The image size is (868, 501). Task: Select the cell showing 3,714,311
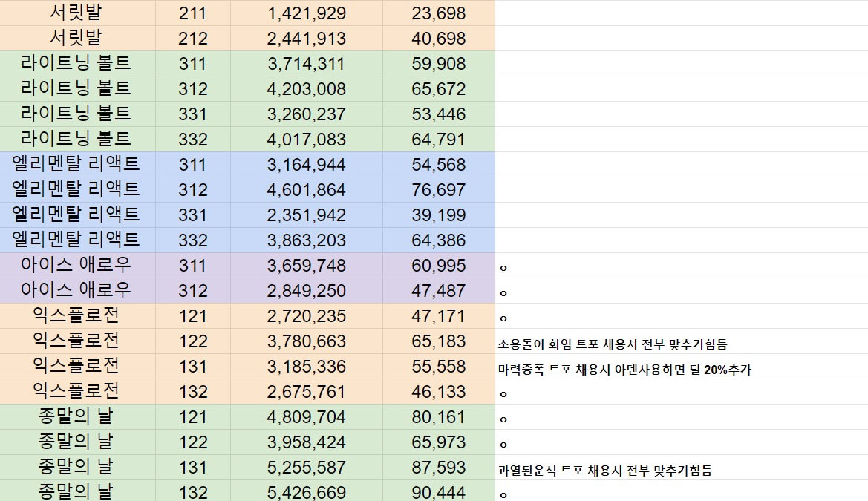click(306, 64)
